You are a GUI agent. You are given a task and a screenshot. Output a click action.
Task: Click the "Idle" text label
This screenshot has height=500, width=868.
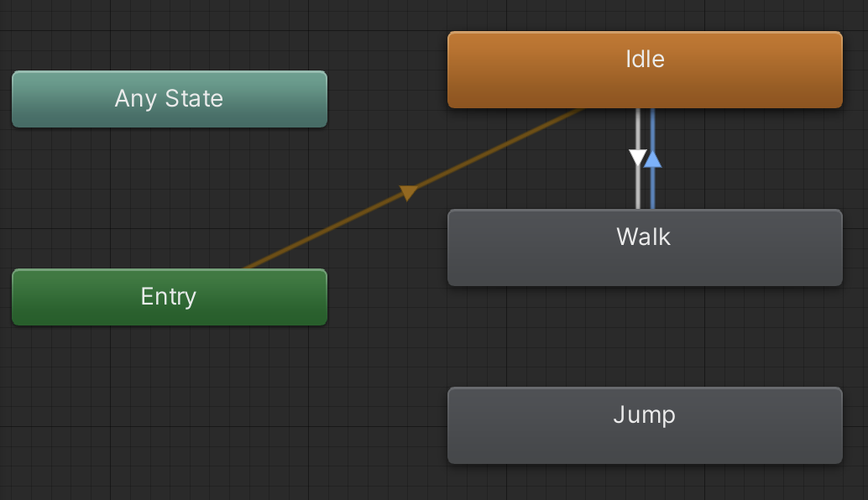[645, 59]
